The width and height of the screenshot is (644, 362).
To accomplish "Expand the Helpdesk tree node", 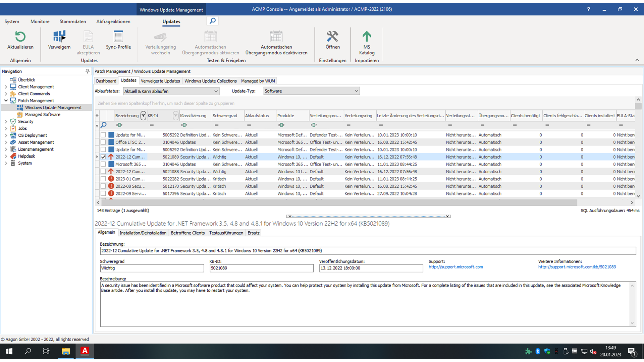I will (6, 156).
